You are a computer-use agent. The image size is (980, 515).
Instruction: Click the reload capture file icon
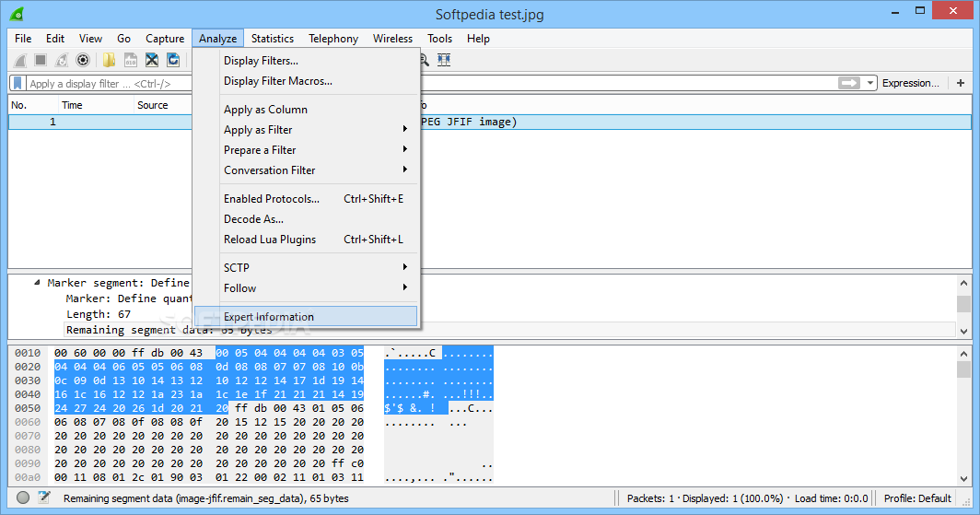(x=173, y=60)
